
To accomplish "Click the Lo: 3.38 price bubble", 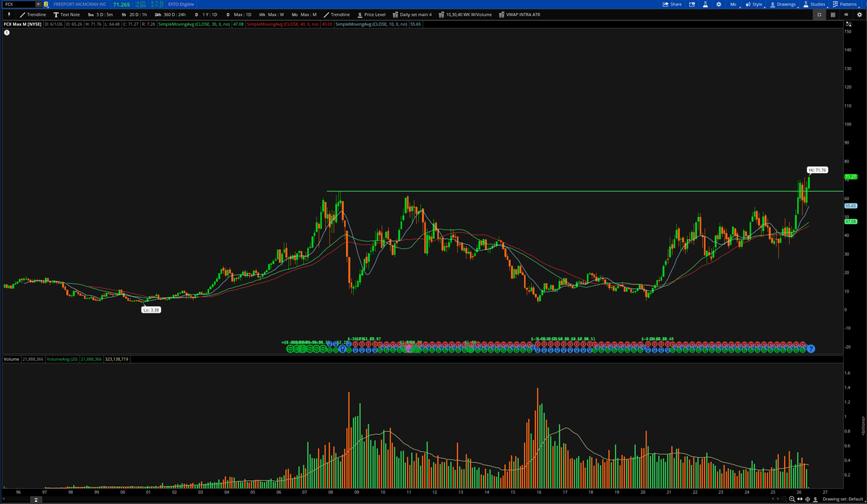I will click(151, 309).
